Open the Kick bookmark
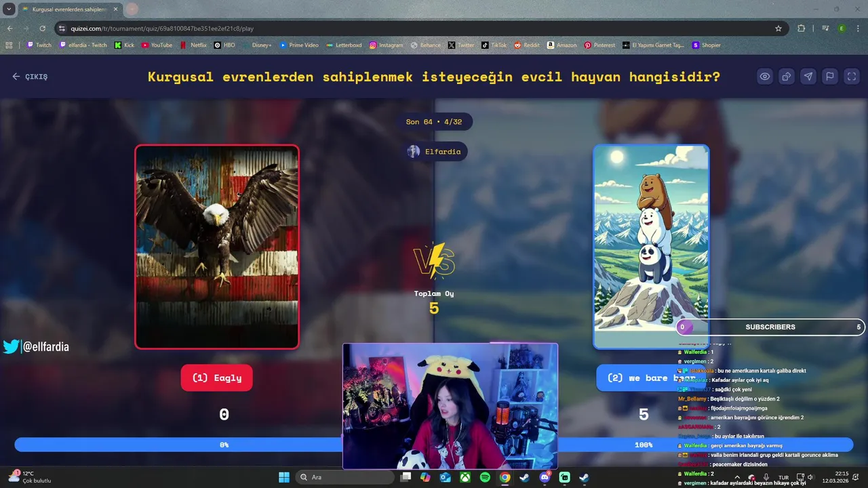868x488 pixels. point(124,45)
